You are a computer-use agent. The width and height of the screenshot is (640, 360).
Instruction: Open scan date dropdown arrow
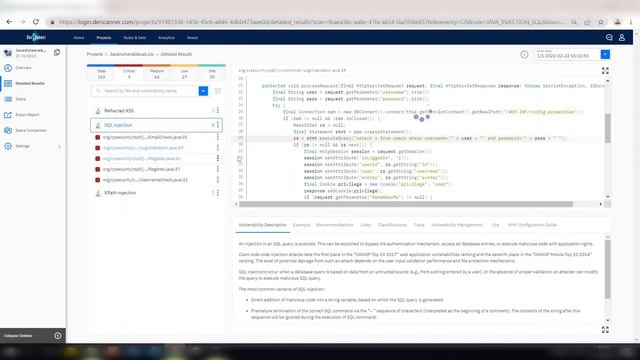click(605, 54)
